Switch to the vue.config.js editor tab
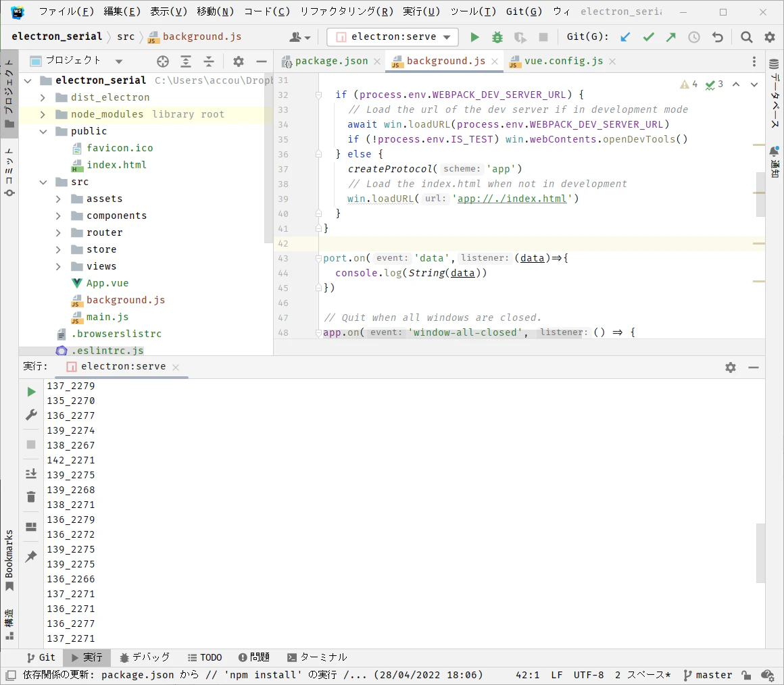 (563, 61)
